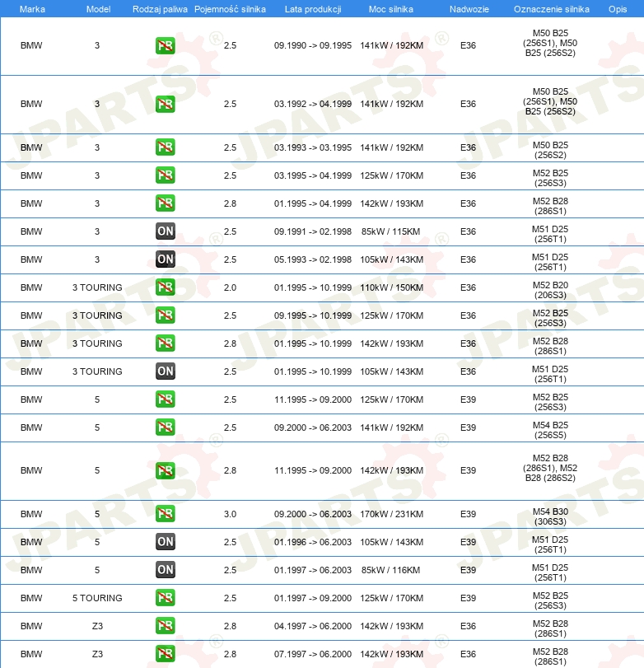Click the petrol icon in the 5 series 125kW 11.1995 row

pyautogui.click(x=166, y=399)
